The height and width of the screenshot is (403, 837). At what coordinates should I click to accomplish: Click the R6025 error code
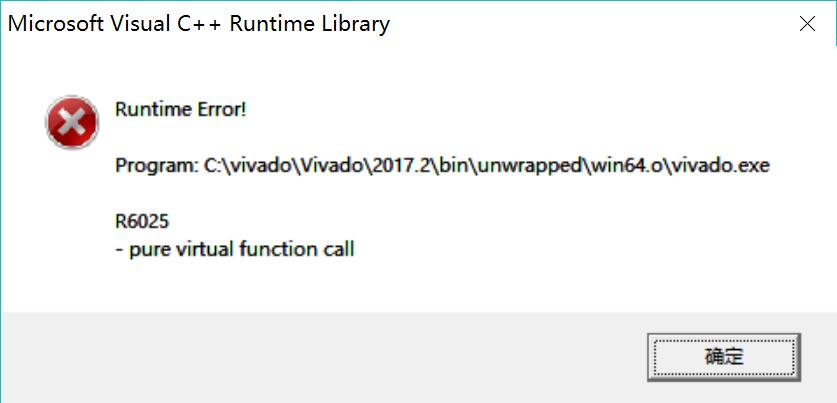[142, 221]
